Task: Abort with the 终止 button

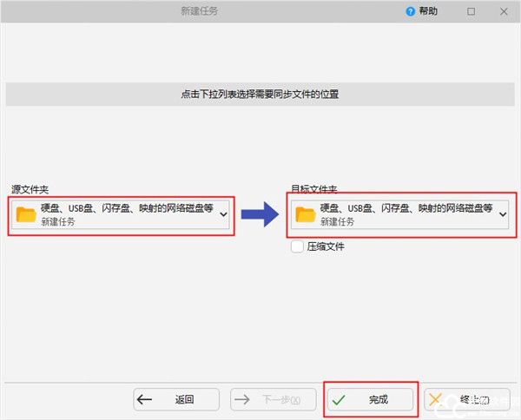Action: coord(467,399)
